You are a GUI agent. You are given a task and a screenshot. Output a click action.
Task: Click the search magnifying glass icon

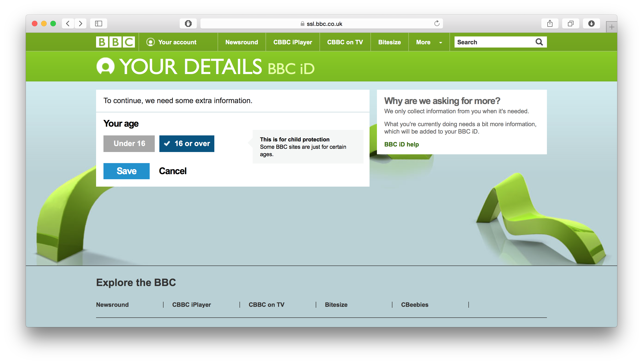pyautogui.click(x=539, y=42)
